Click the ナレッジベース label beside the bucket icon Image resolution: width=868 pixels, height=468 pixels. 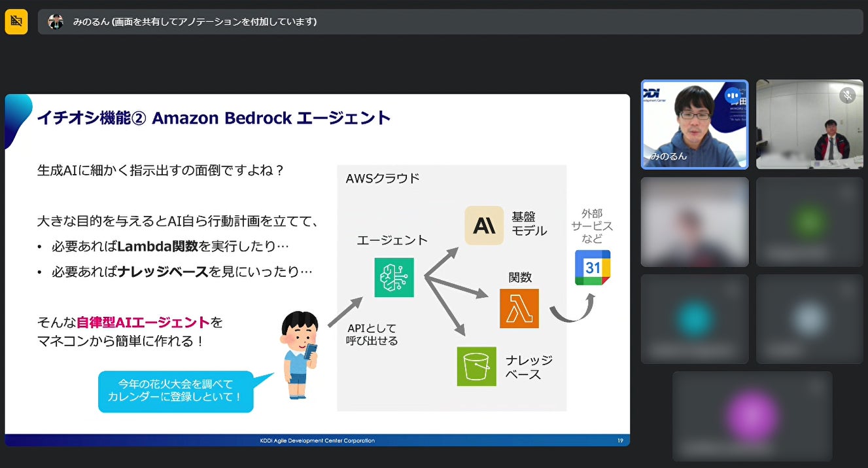[529, 367]
